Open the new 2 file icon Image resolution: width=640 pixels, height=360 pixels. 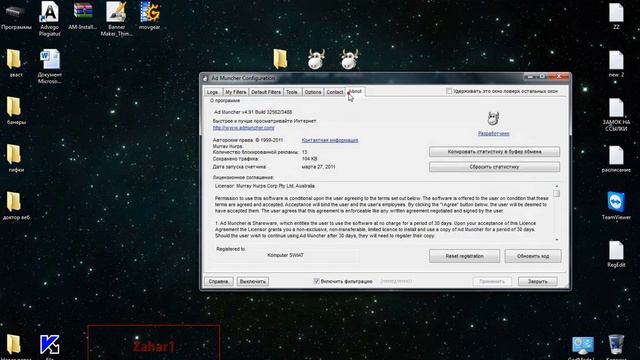pos(616,64)
